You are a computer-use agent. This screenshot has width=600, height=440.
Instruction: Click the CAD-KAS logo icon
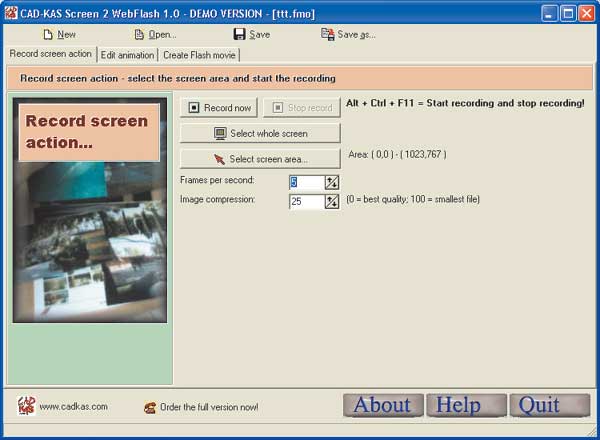coord(27,406)
